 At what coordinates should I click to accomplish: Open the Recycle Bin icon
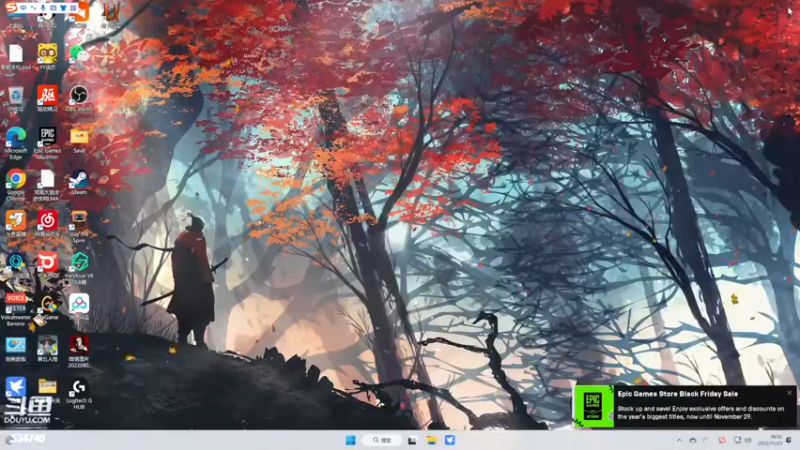tap(16, 98)
